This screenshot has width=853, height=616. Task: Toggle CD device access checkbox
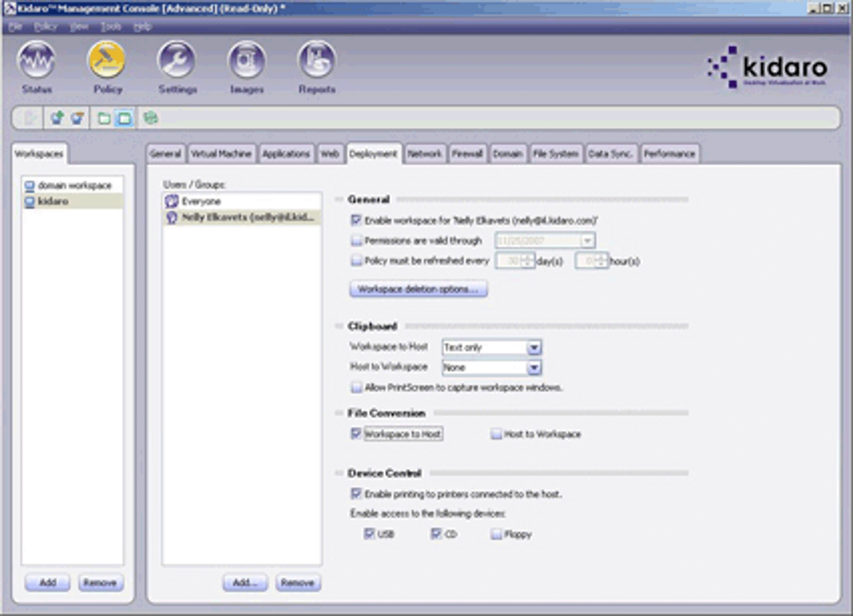[x=436, y=533]
